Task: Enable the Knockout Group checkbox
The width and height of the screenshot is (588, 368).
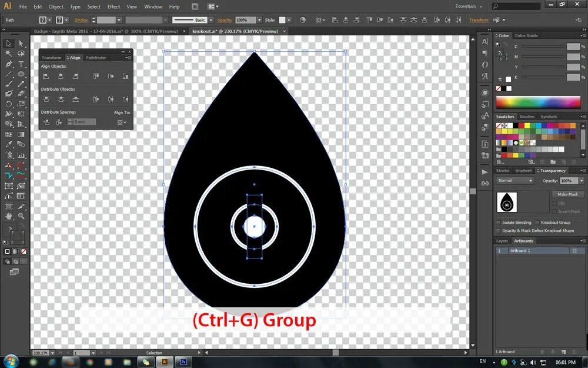Action: 537,223
